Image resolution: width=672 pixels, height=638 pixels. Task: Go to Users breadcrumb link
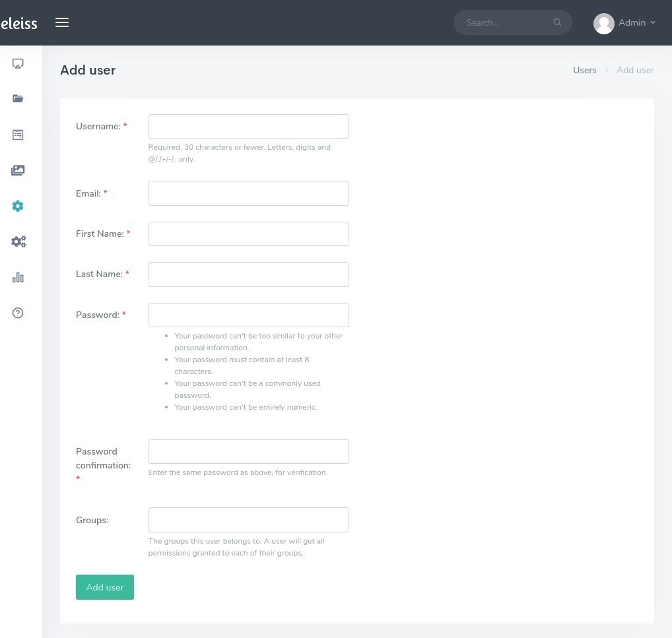[585, 71]
